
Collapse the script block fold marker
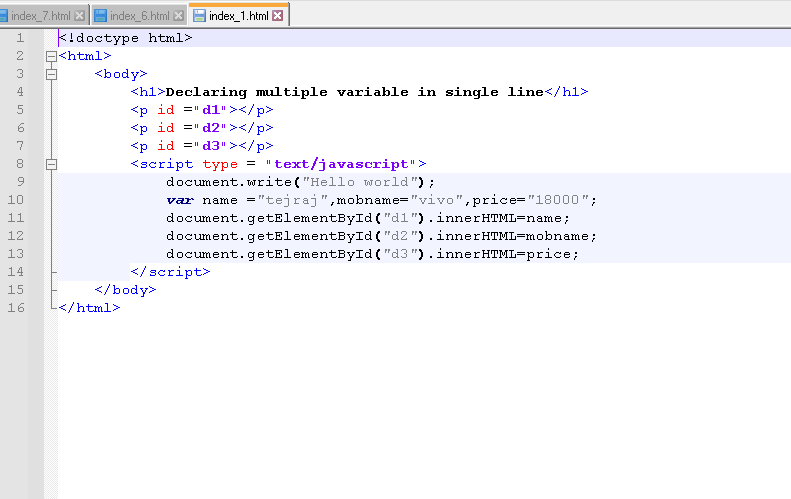point(51,164)
